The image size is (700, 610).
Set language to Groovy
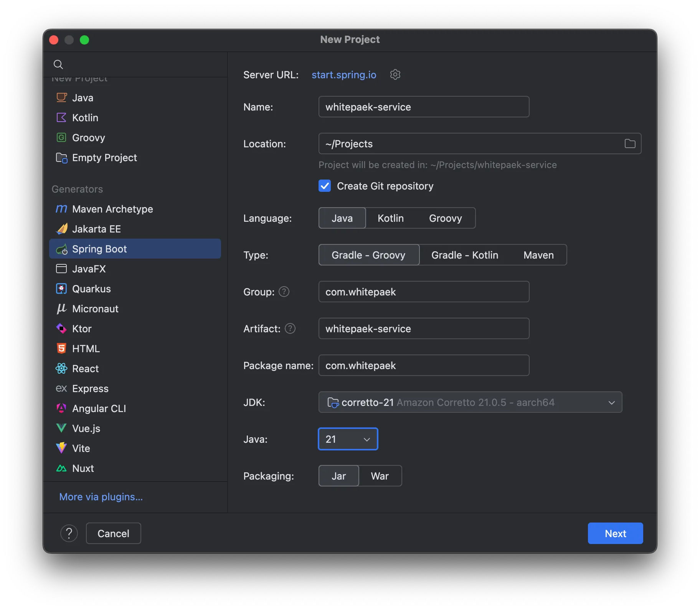click(445, 218)
